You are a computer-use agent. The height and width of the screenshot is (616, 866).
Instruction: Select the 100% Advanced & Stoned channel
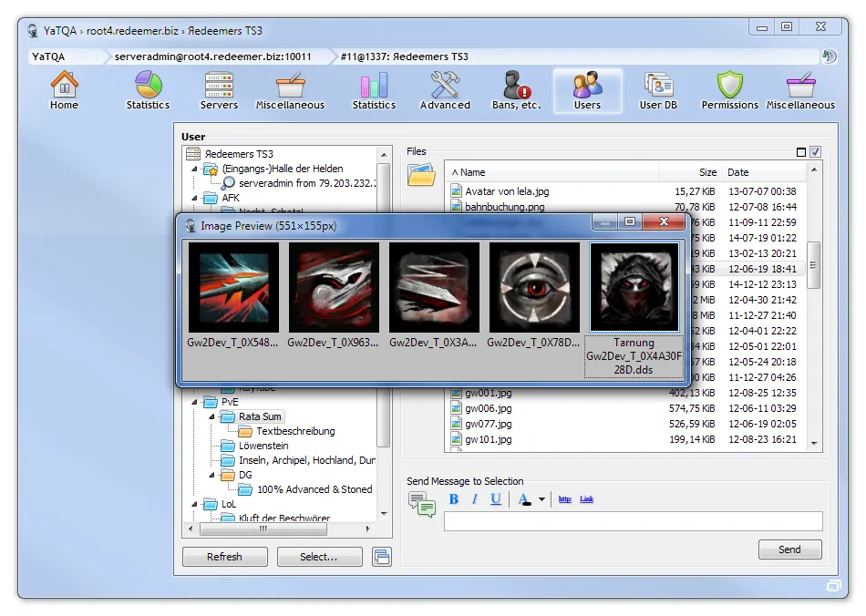314,489
